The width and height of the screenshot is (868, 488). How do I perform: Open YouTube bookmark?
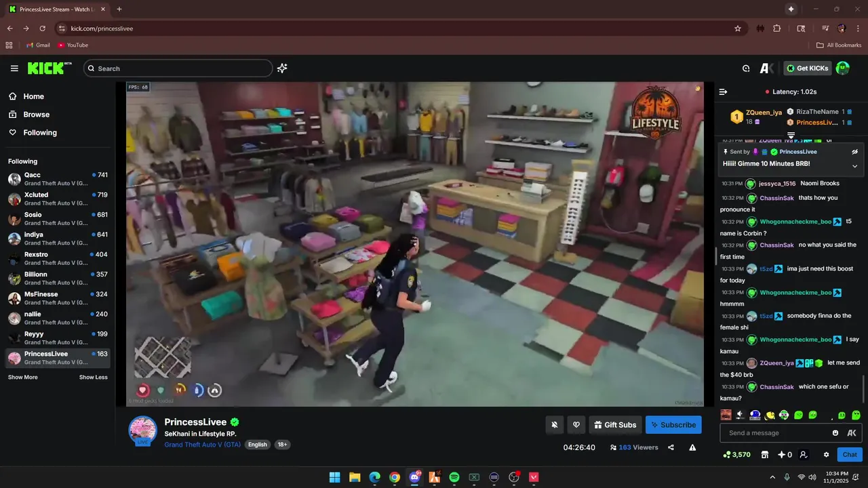coord(73,45)
